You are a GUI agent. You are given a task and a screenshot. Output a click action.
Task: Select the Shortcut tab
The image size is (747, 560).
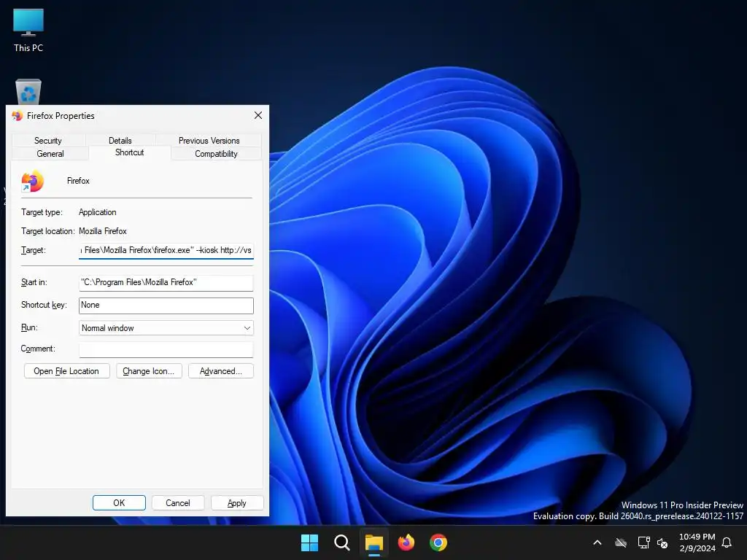tap(130, 152)
